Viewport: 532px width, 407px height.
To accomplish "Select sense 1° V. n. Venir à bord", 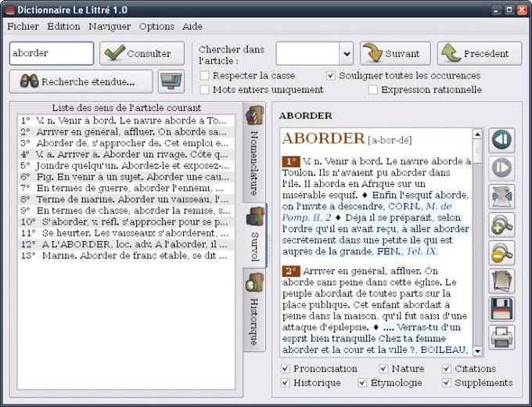I will [126, 121].
